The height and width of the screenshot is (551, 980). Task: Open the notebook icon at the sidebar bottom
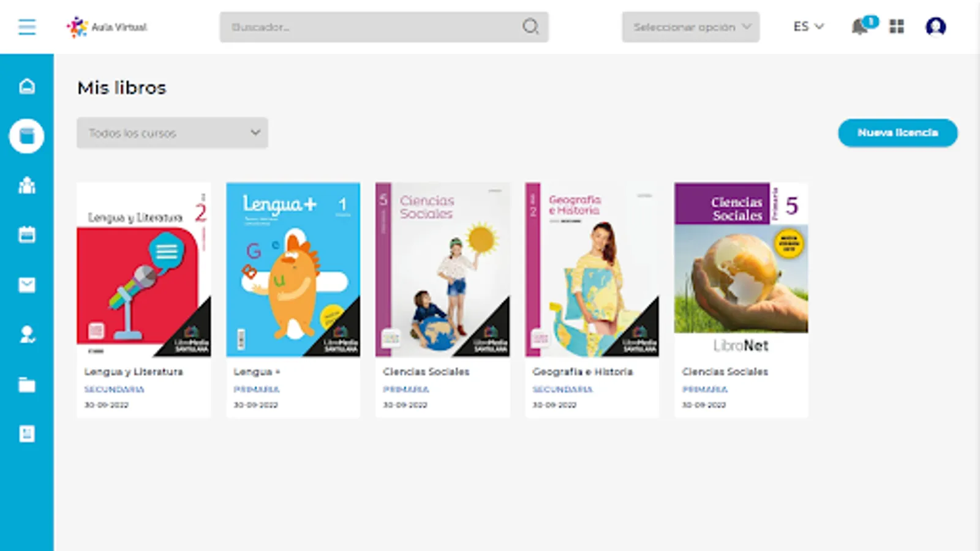point(27,434)
